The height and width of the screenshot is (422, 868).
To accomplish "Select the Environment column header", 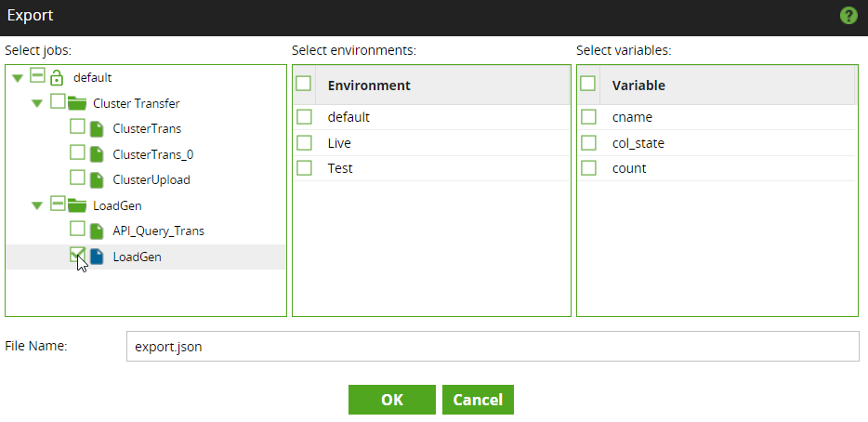I will coord(369,86).
